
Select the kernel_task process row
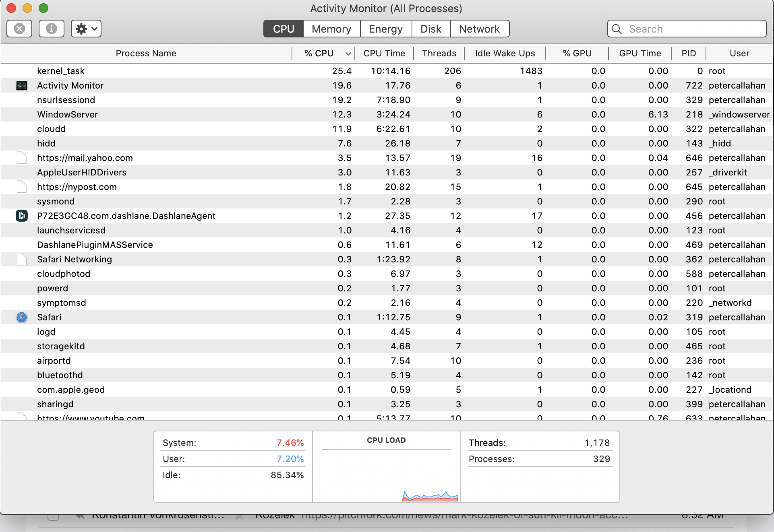pyautogui.click(x=387, y=71)
